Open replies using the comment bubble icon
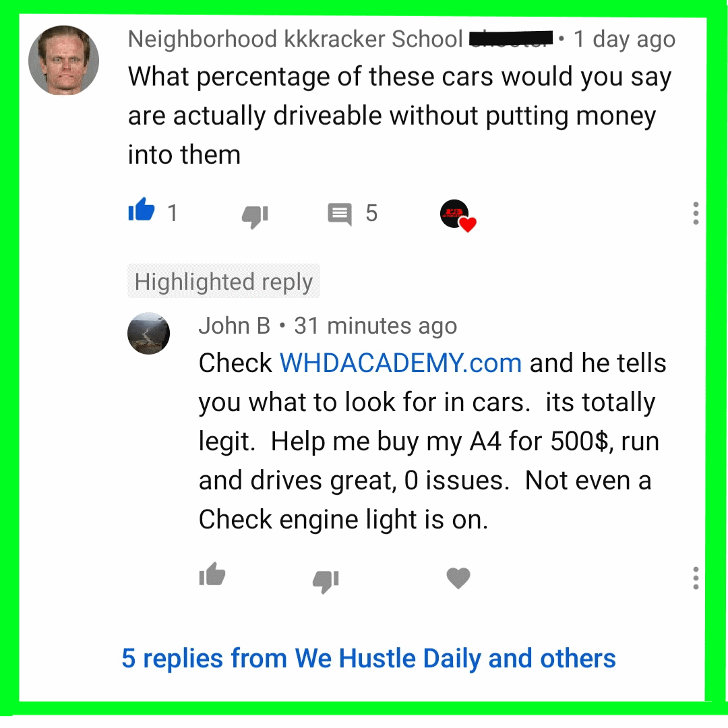The width and height of the screenshot is (728, 728). click(340, 214)
